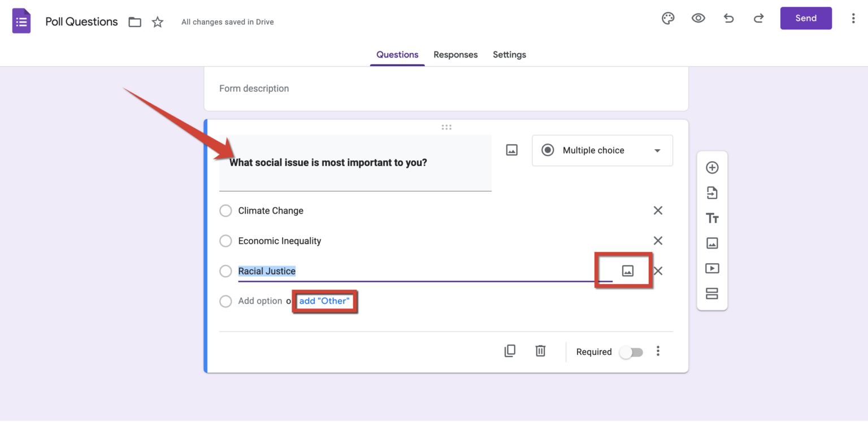Open question options via bottom three-dot menu
Image resolution: width=868 pixels, height=422 pixels.
point(658,351)
